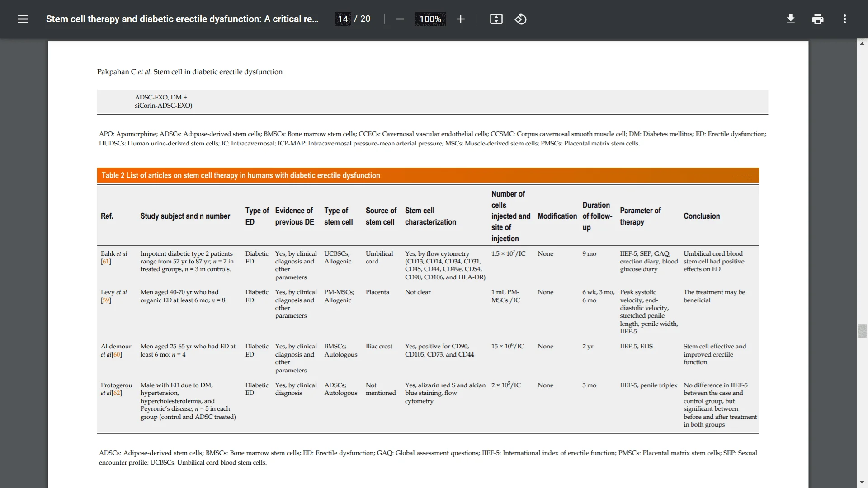Click the 'BMSCs; Autologous' cell

[340, 350]
